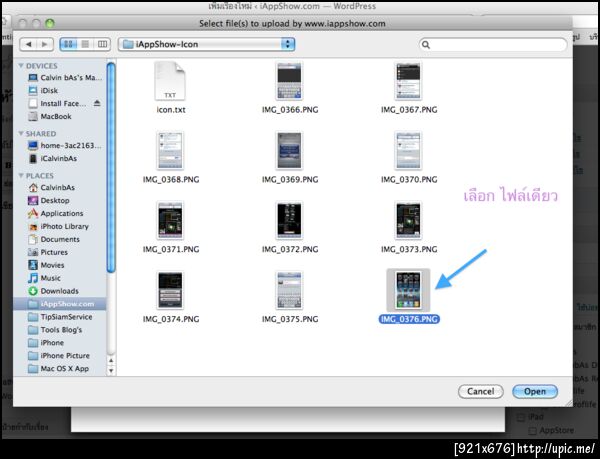Open Music in sidebar
This screenshot has width=600, height=459.
pos(44,278)
